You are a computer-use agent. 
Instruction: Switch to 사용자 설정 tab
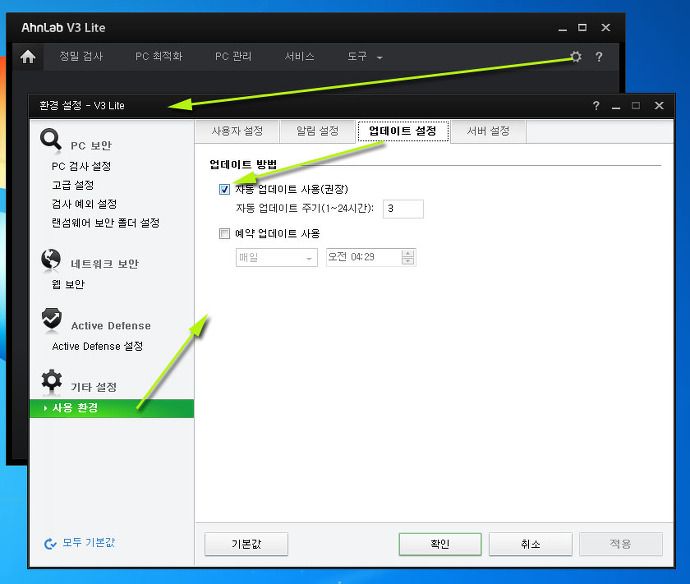237,131
